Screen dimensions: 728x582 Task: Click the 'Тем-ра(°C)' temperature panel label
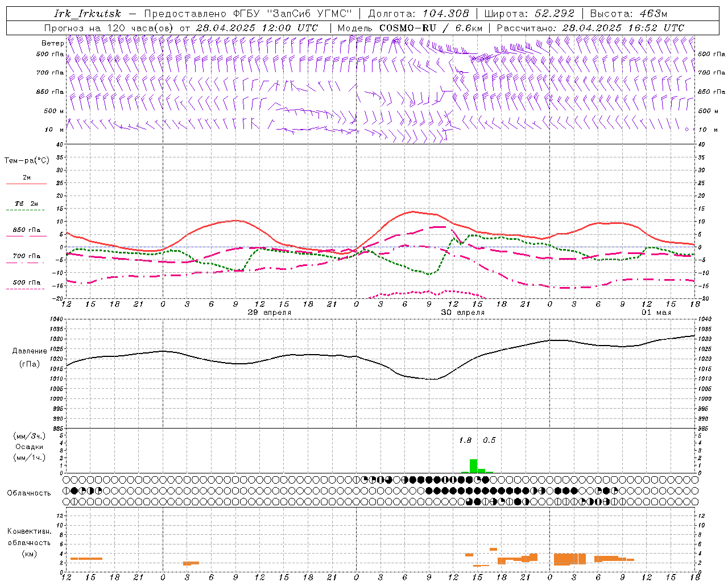point(27,161)
